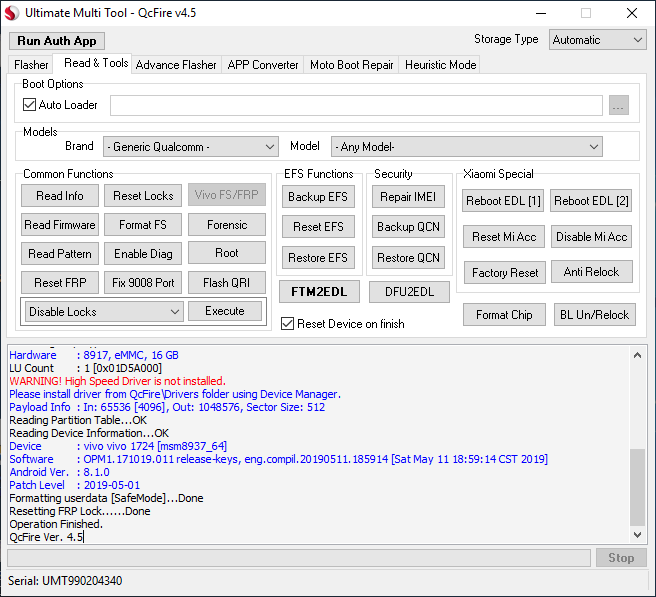Open the Moto Boot Repair tab
This screenshot has width=656, height=597.
(x=351, y=65)
